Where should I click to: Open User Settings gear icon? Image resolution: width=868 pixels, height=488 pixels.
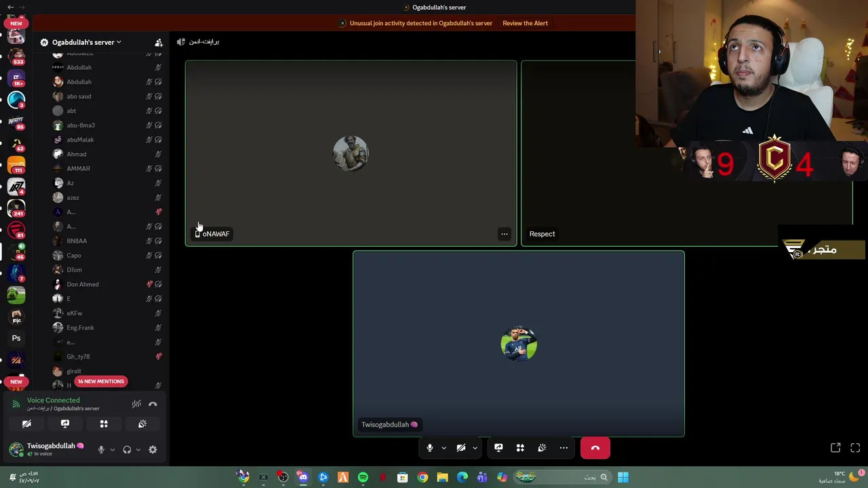click(153, 449)
